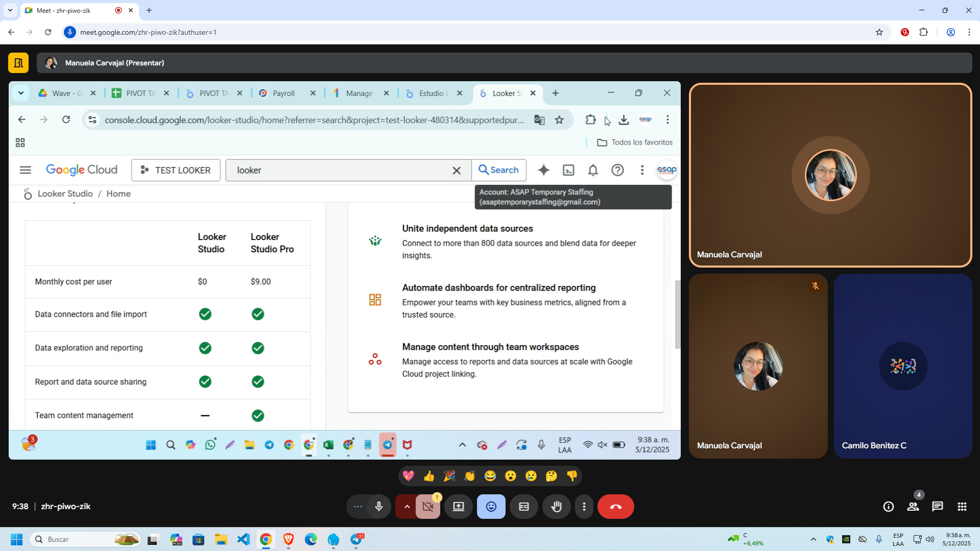
Task: Send the thumbs up emoji reaction
Action: pos(429,476)
